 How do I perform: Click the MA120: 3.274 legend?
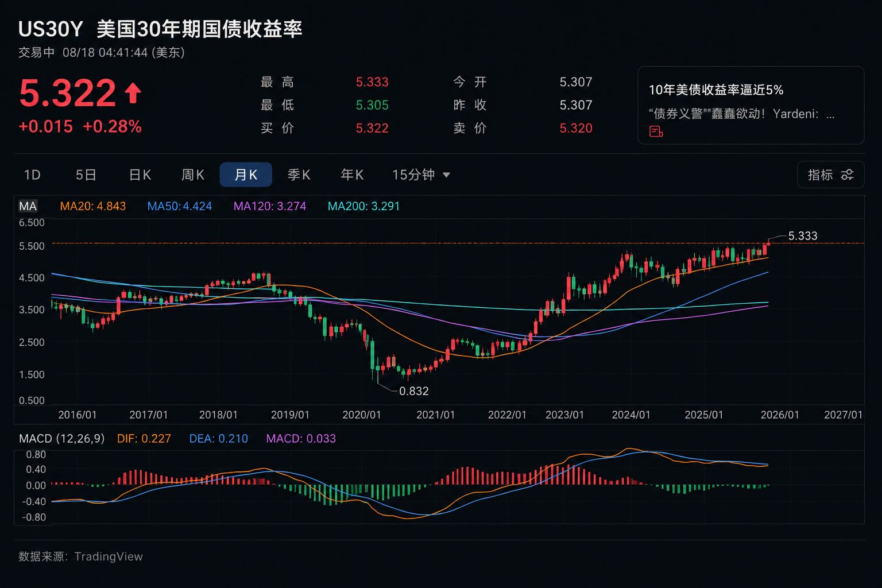click(270, 206)
